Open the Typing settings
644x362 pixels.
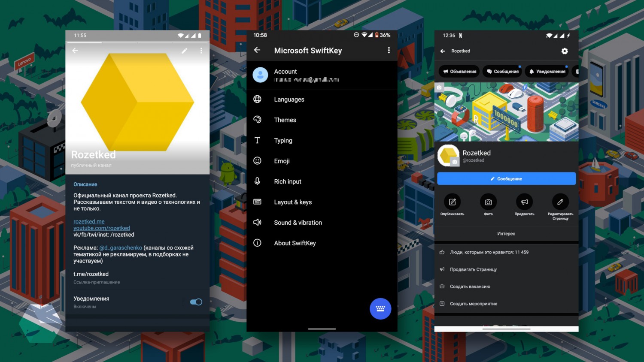322,141
